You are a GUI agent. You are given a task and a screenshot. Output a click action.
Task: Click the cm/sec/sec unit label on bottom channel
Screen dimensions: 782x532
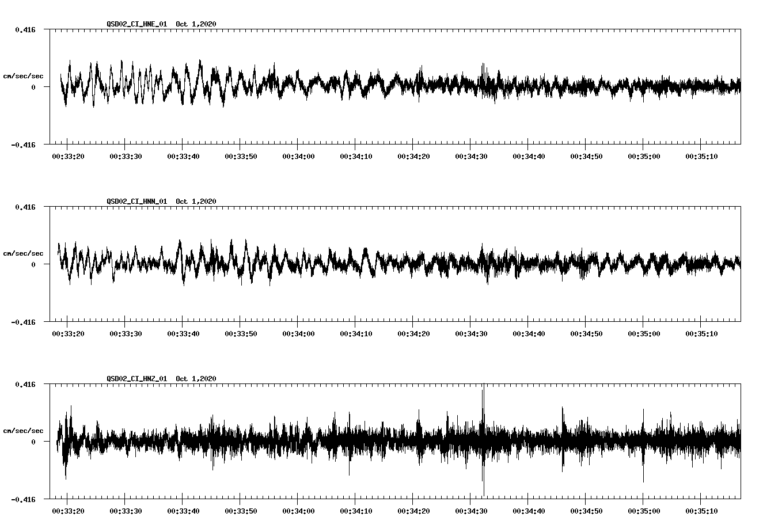(x=24, y=430)
